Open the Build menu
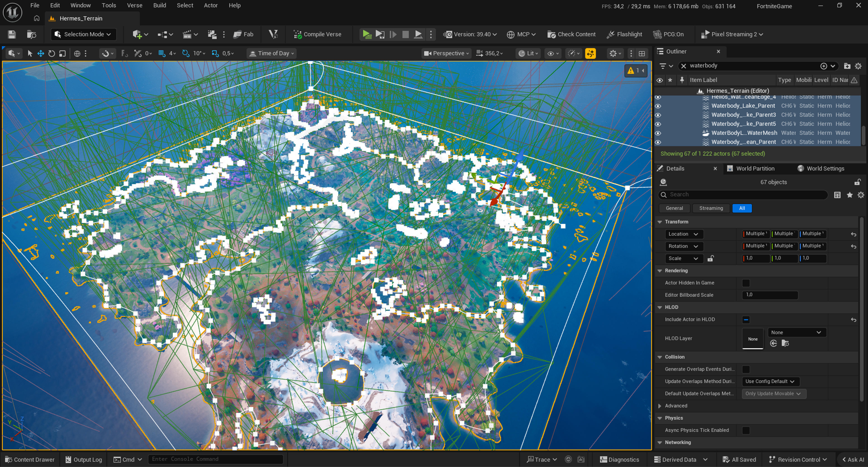The height and width of the screenshot is (467, 868). click(159, 5)
